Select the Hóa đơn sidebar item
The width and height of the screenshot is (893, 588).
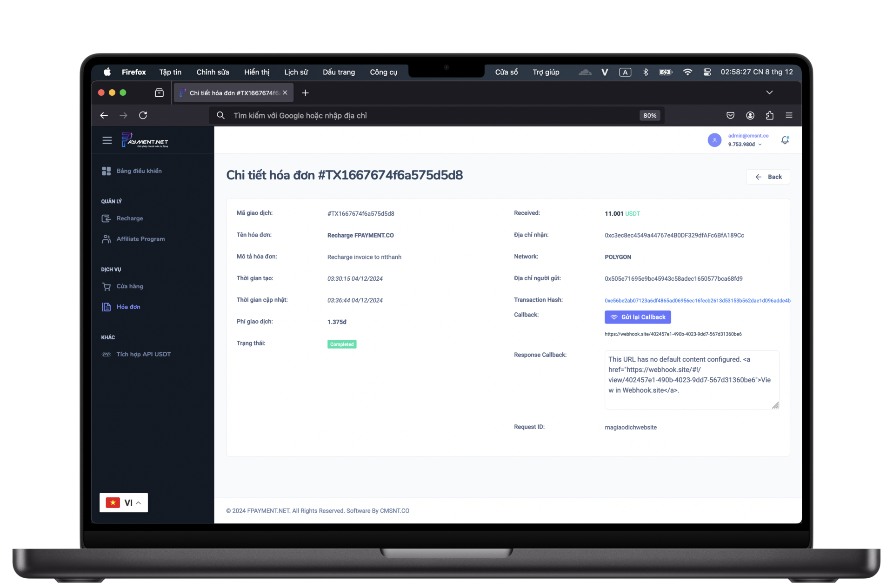point(128,307)
